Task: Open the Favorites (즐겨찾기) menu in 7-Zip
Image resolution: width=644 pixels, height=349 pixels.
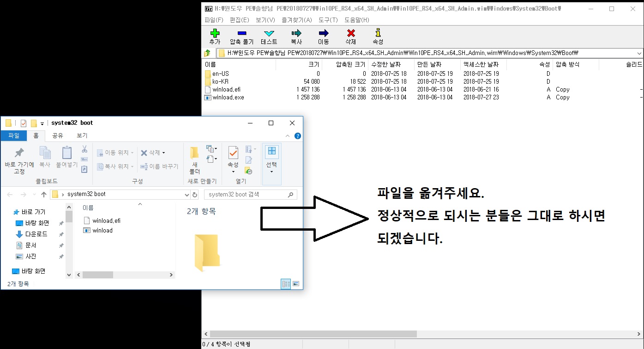Action: coord(296,20)
